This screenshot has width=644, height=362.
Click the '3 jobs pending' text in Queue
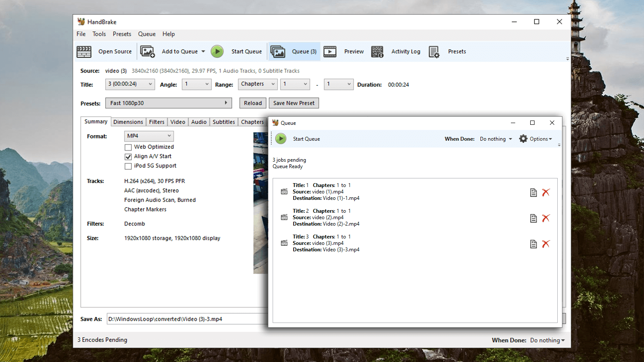(289, 160)
